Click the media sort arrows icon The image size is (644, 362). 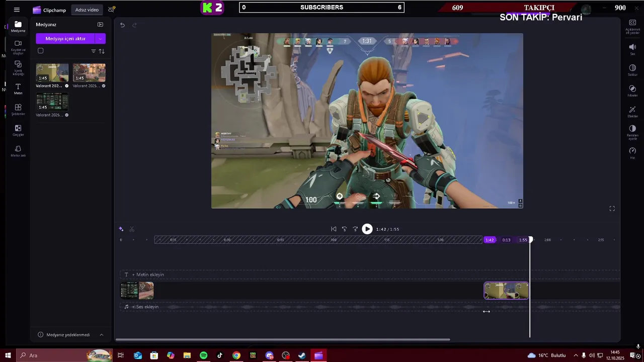102,51
